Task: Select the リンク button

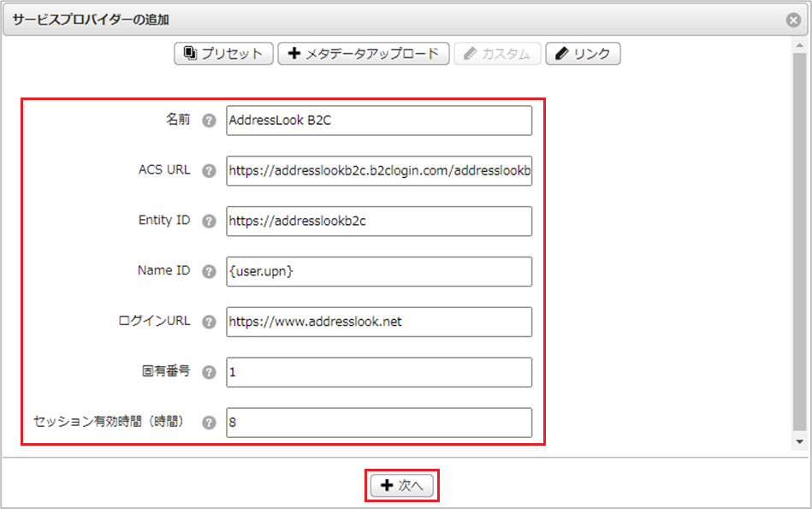Action: coord(583,53)
